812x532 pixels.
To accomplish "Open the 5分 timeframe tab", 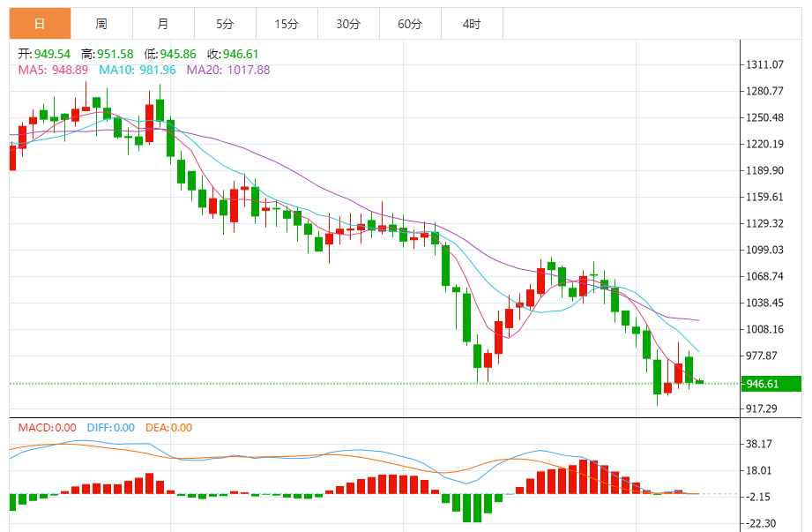I will tap(225, 23).
